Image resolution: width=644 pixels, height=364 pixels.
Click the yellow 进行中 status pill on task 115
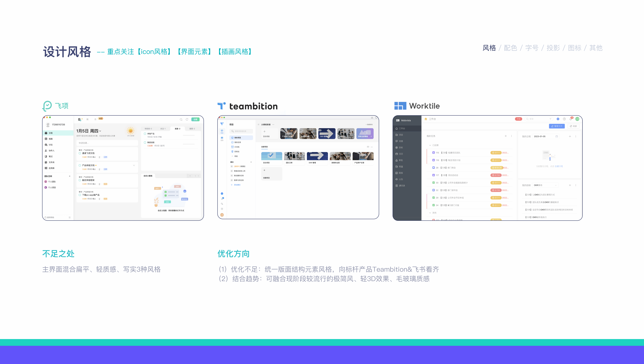(x=496, y=153)
